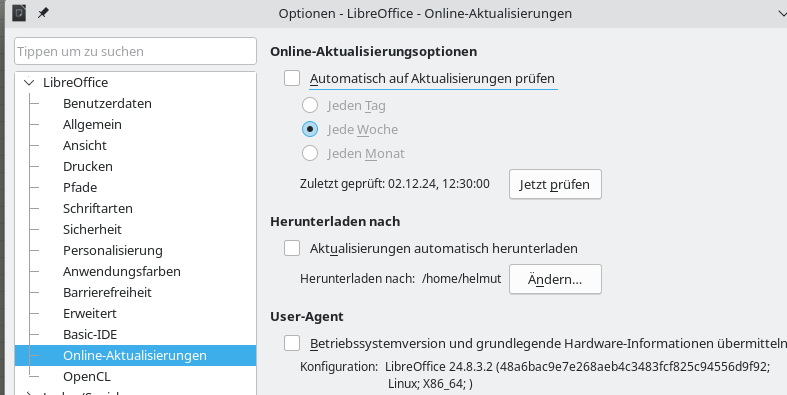Viewport: 787px width, 395px height.
Task: Click the 'Tippen um zu suchen' search field
Action: pyautogui.click(x=136, y=51)
